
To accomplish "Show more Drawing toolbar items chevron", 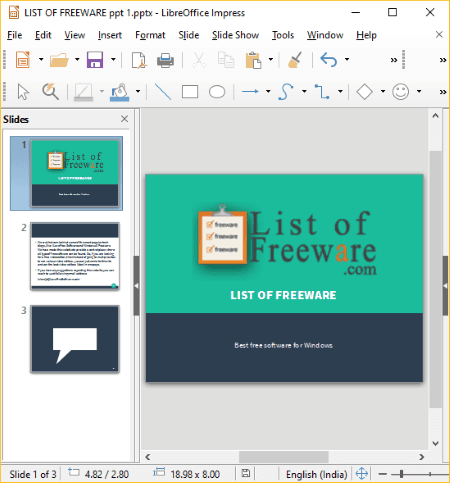I will pos(443,92).
